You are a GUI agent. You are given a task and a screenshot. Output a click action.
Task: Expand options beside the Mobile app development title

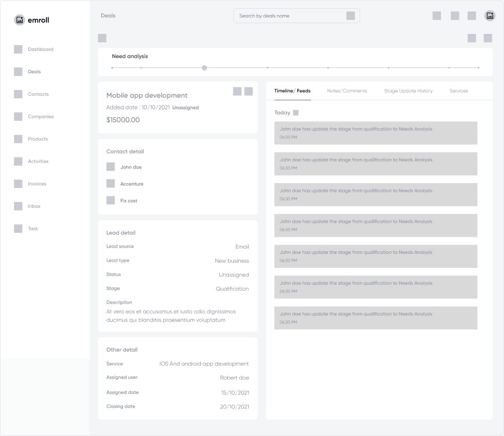pyautogui.click(x=248, y=91)
